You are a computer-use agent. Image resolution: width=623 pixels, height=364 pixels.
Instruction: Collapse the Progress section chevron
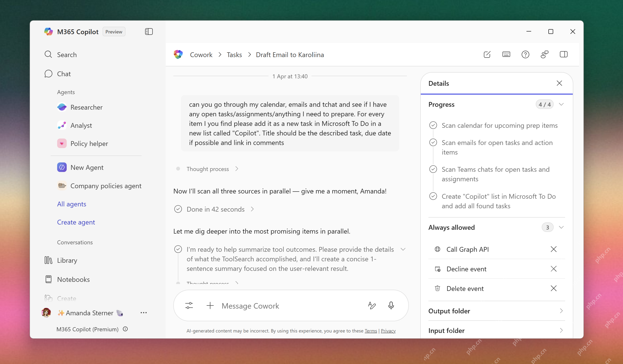pos(561,104)
